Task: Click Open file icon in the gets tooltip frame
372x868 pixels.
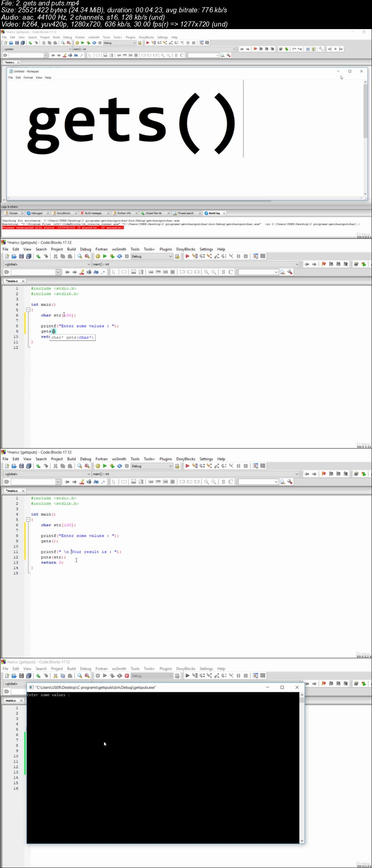Action: (14, 256)
